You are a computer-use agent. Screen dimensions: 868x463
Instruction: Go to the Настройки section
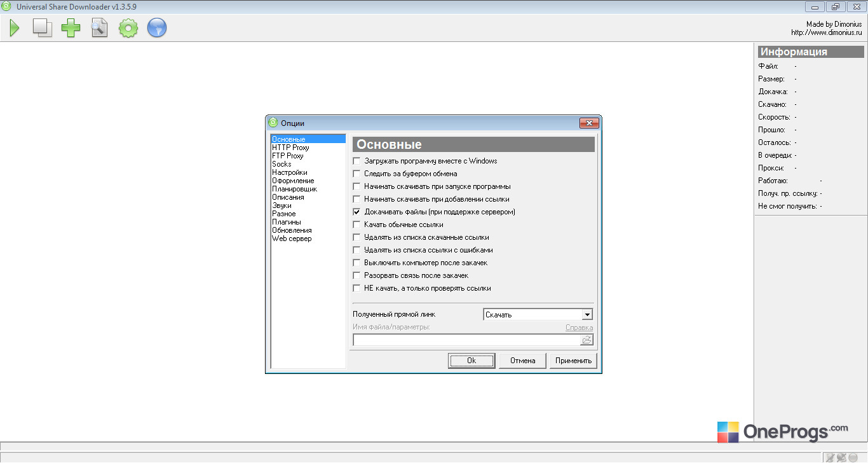pos(290,172)
